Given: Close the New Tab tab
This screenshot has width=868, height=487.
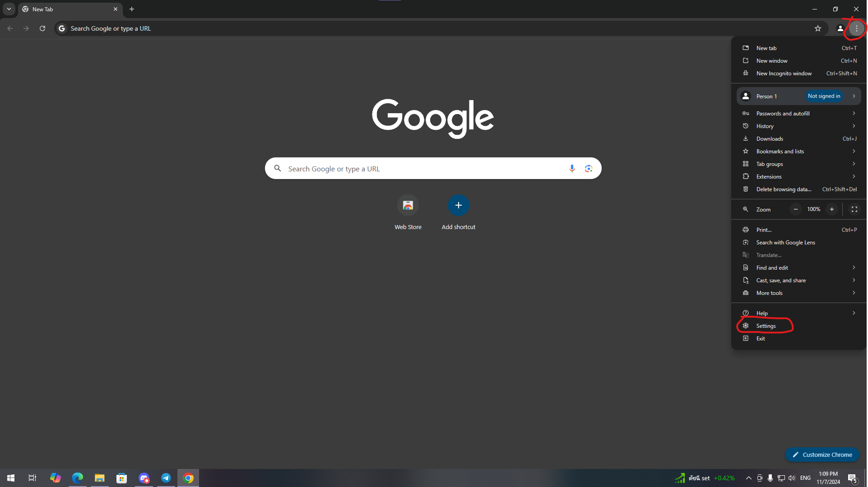Looking at the screenshot, I should coord(116,9).
